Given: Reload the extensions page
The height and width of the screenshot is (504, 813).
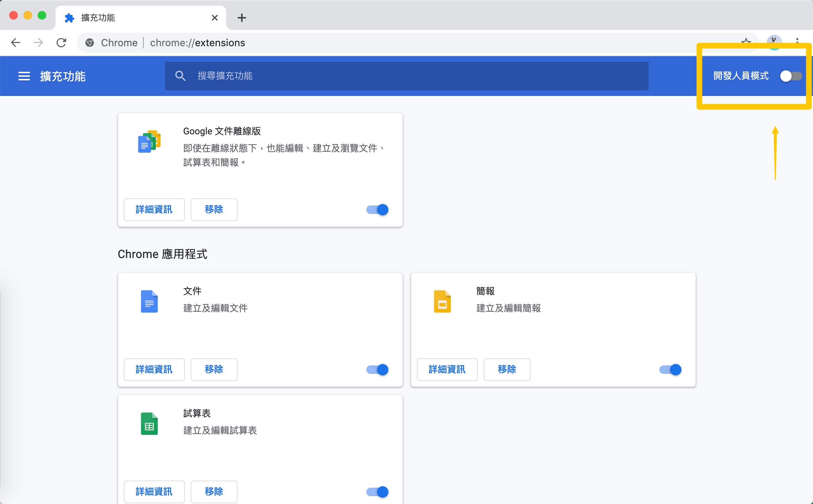Looking at the screenshot, I should click(62, 43).
